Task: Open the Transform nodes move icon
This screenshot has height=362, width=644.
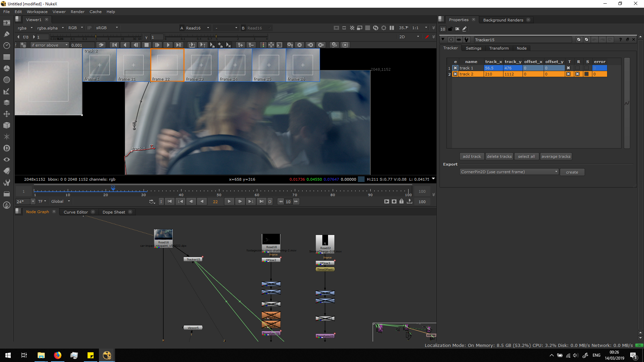Action: click(6, 114)
